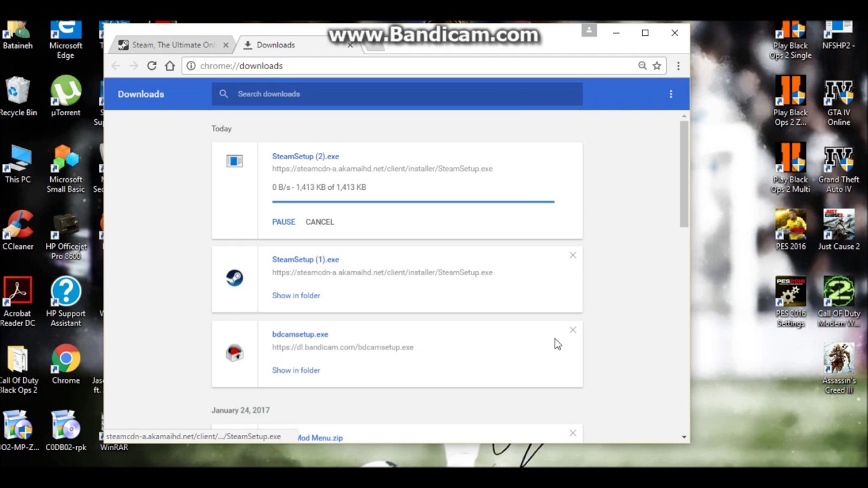Select the Call Of Duty Modern Warfare icon
This screenshot has width=868, height=488.
839,302
